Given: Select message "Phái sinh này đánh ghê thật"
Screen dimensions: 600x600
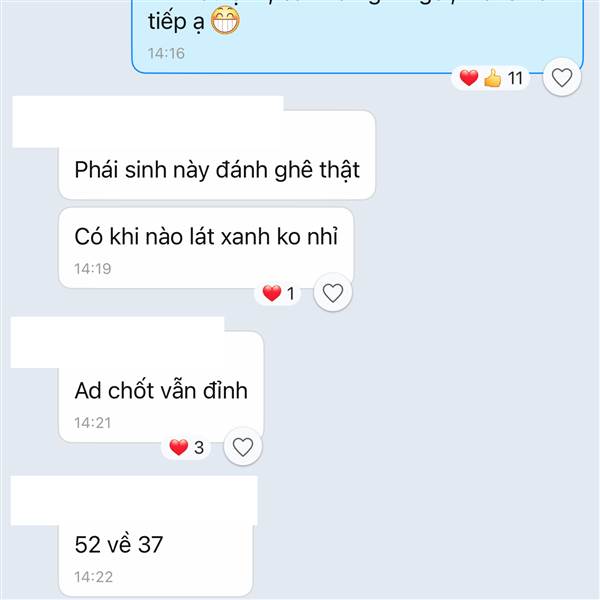Looking at the screenshot, I should pos(217,170).
